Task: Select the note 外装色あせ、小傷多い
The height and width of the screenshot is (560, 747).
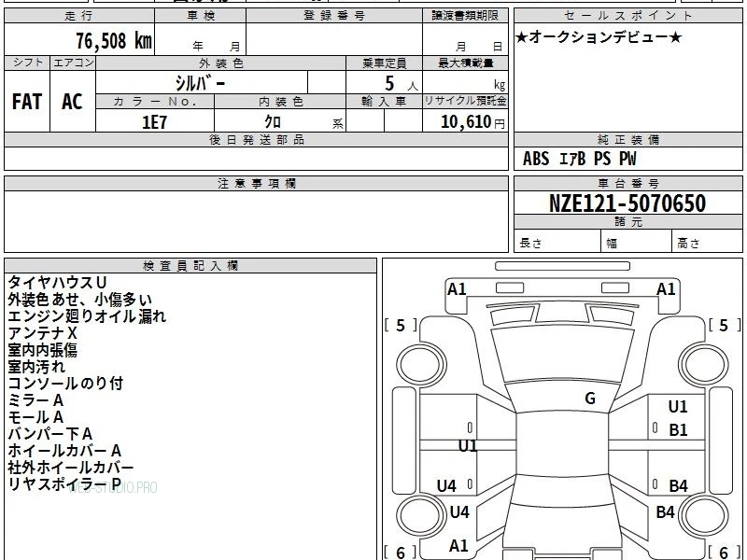Action: click(x=79, y=300)
